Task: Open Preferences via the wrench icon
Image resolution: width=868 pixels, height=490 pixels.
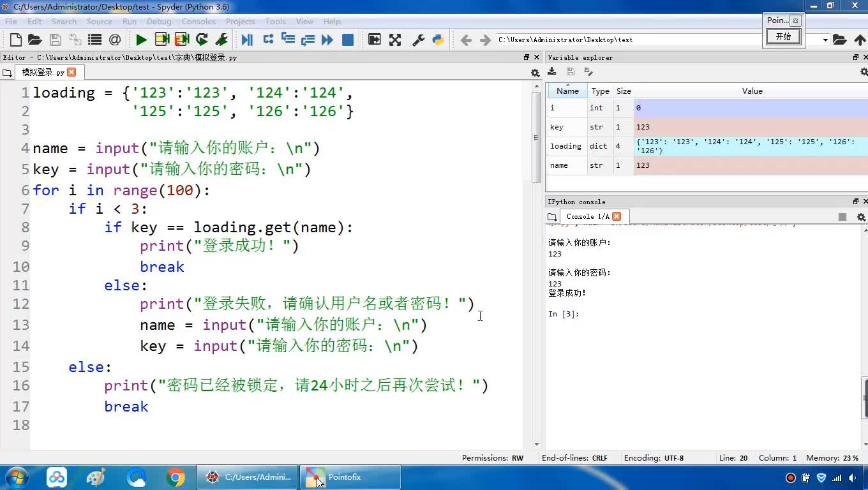Action: [x=419, y=40]
